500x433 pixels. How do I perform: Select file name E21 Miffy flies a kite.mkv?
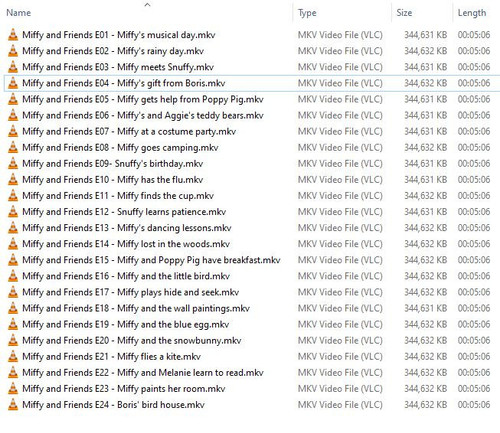[x=112, y=356]
